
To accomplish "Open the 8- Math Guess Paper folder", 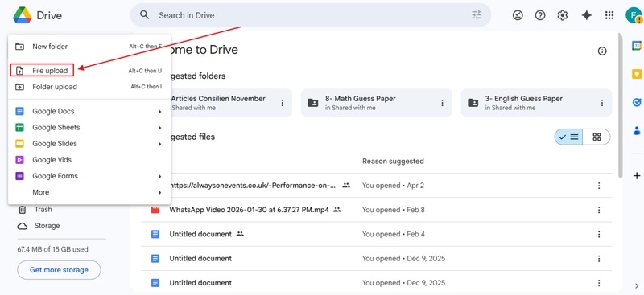I will pyautogui.click(x=376, y=103).
